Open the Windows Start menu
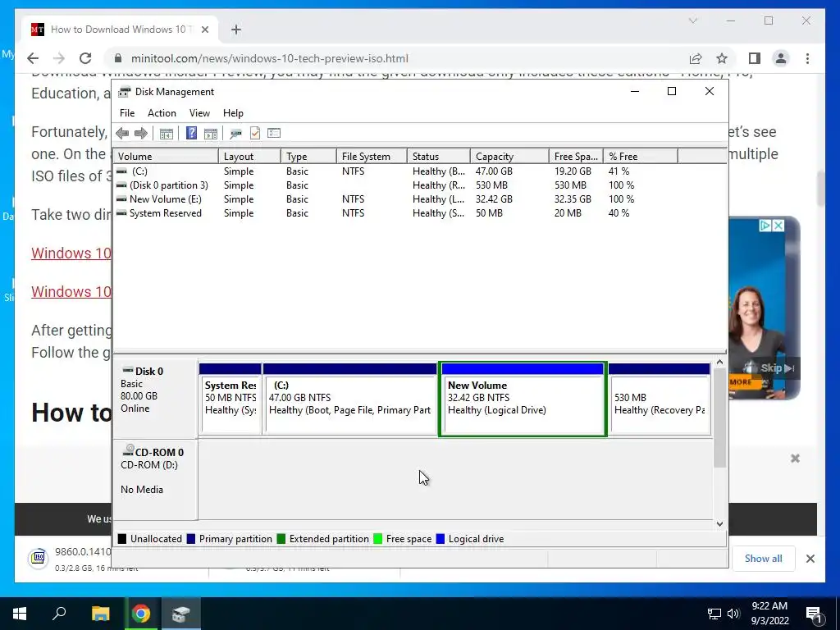840x630 pixels. coord(20,614)
